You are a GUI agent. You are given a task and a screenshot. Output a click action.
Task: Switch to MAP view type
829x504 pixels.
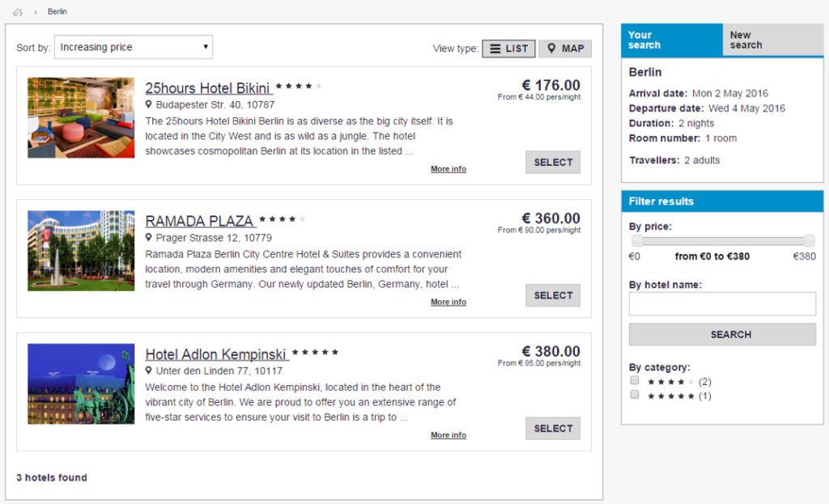coord(565,49)
